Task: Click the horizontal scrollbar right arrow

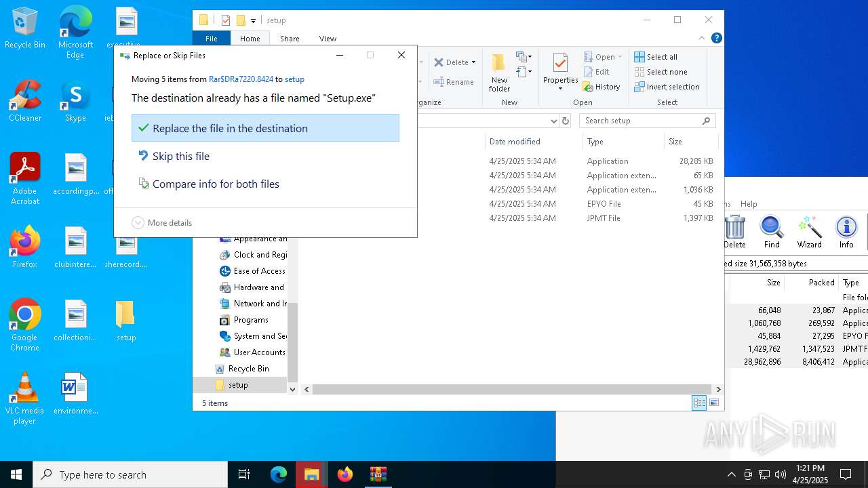Action: [718, 389]
